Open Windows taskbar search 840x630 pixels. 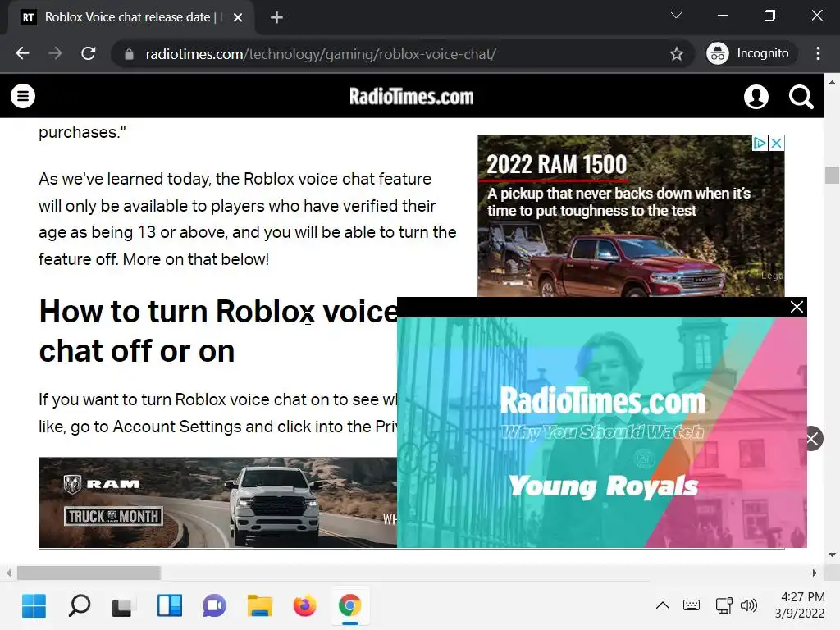(x=80, y=606)
